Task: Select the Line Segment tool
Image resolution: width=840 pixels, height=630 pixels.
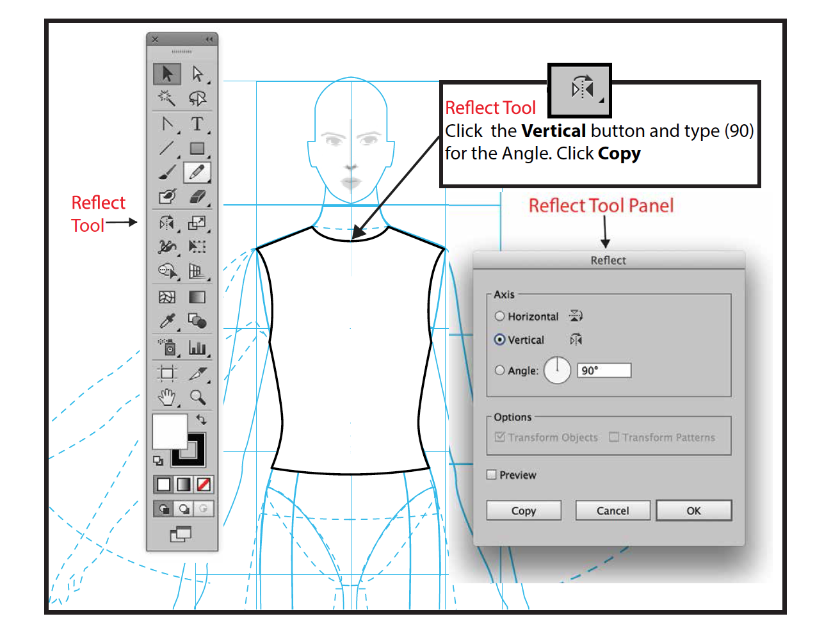Action: click(x=167, y=149)
